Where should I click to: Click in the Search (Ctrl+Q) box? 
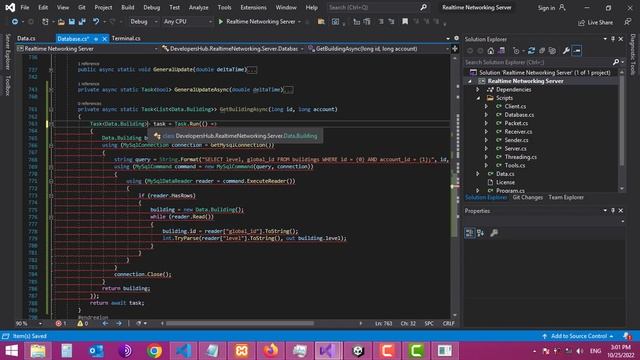click(x=377, y=7)
